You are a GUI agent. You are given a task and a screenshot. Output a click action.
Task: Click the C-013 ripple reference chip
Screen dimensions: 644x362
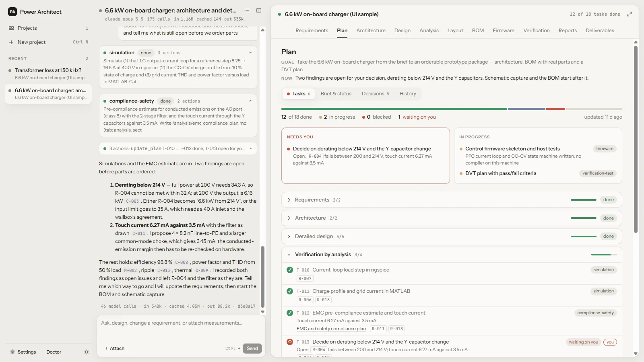(x=164, y=270)
